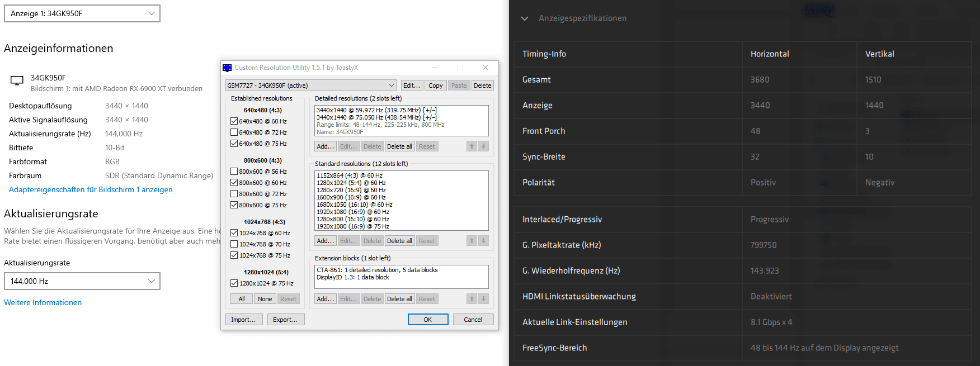Toggle 1024x768 @ 75 Hz checkbox
Viewport: 980px width, 366px height.
click(234, 255)
